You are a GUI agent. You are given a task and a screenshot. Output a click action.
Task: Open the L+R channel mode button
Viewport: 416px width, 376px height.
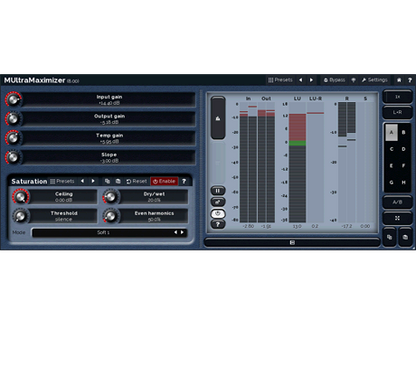pyautogui.click(x=397, y=112)
